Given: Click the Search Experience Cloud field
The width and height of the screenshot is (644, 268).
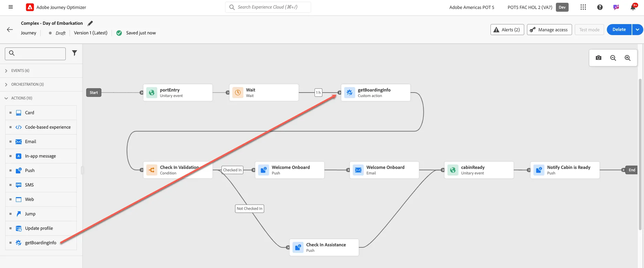Looking at the screenshot, I should click(x=268, y=7).
